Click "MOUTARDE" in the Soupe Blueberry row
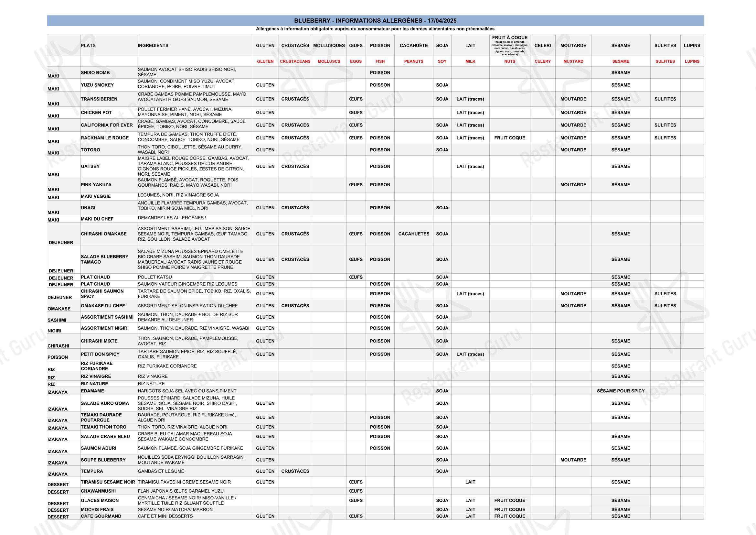Image resolution: width=756 pixels, height=535 pixels. (x=573, y=460)
